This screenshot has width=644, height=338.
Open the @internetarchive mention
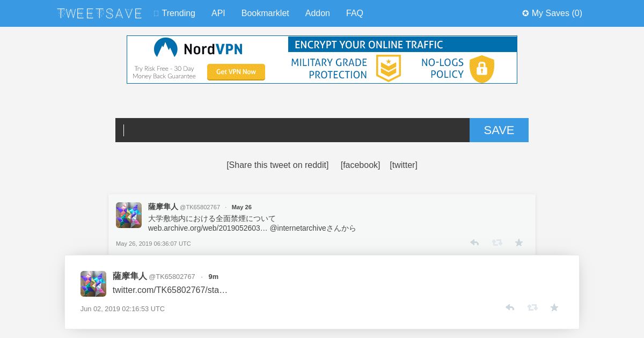pyautogui.click(x=298, y=229)
